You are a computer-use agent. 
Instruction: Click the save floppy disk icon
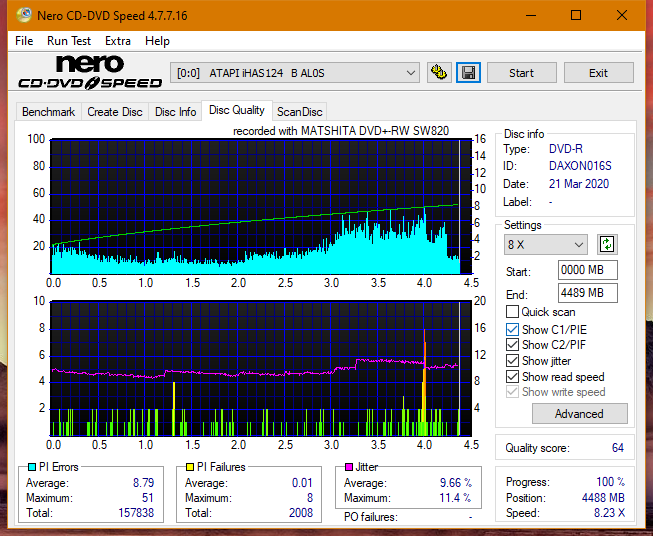[x=468, y=73]
